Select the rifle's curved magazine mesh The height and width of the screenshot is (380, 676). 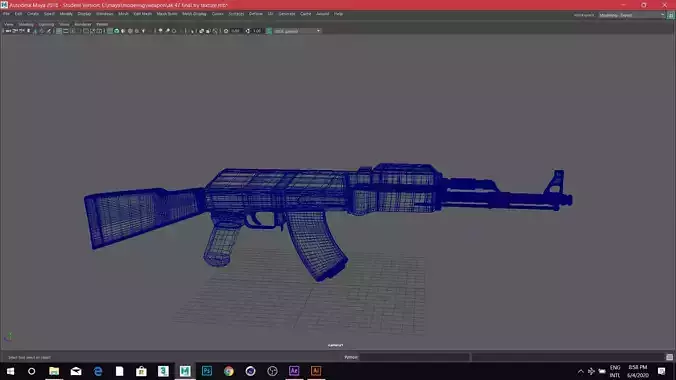tap(317, 244)
